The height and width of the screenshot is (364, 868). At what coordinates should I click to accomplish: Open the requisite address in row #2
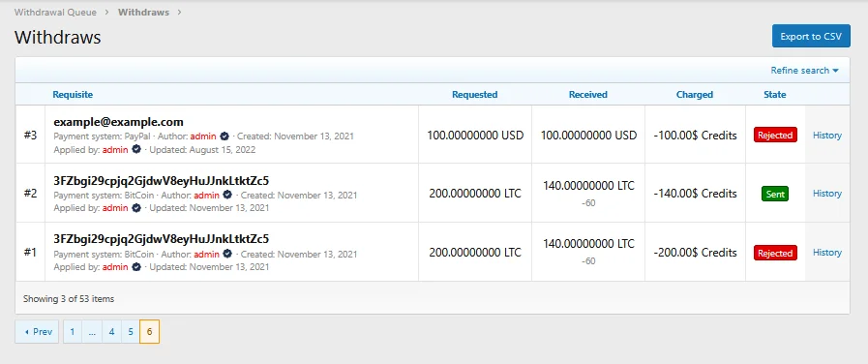[162, 181]
